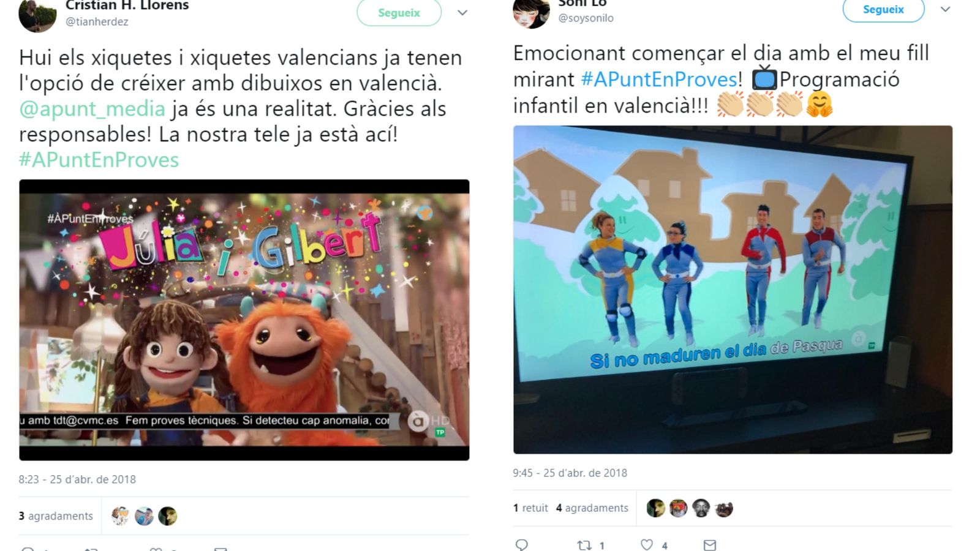
Task: Open the TV dancers photo in Soni Lo's tweet
Action: [x=733, y=290]
